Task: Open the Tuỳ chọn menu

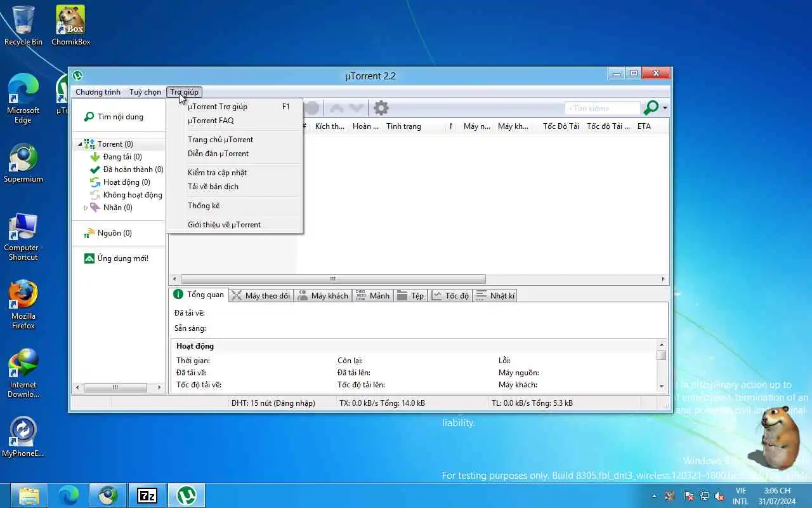Action: click(145, 92)
